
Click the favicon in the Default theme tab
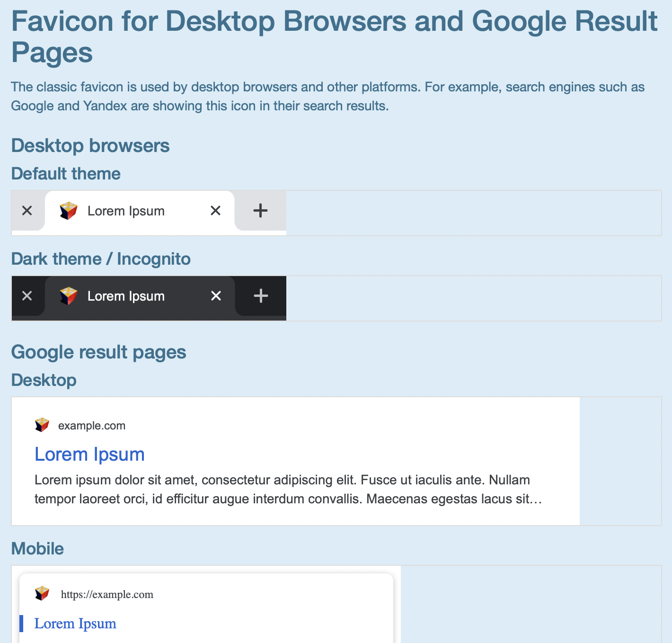click(x=68, y=211)
